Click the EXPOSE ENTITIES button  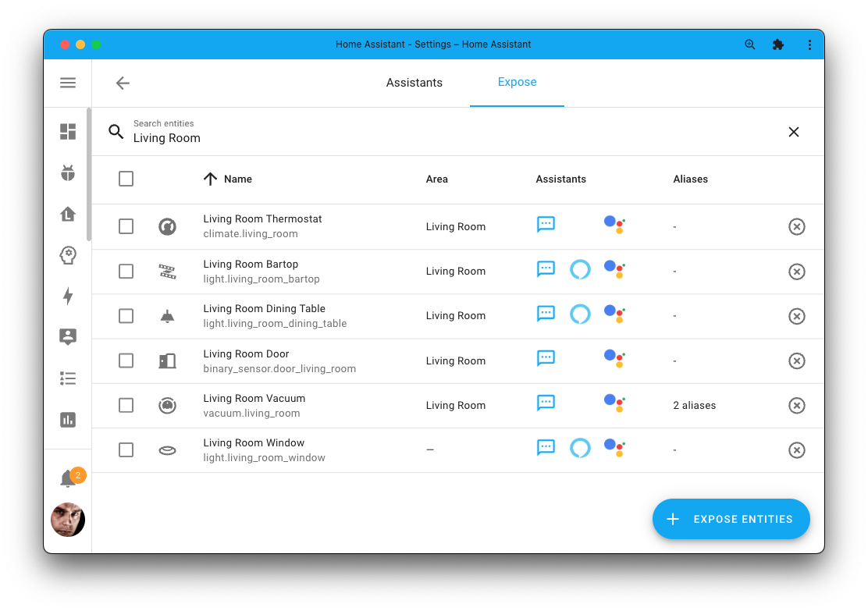(731, 518)
